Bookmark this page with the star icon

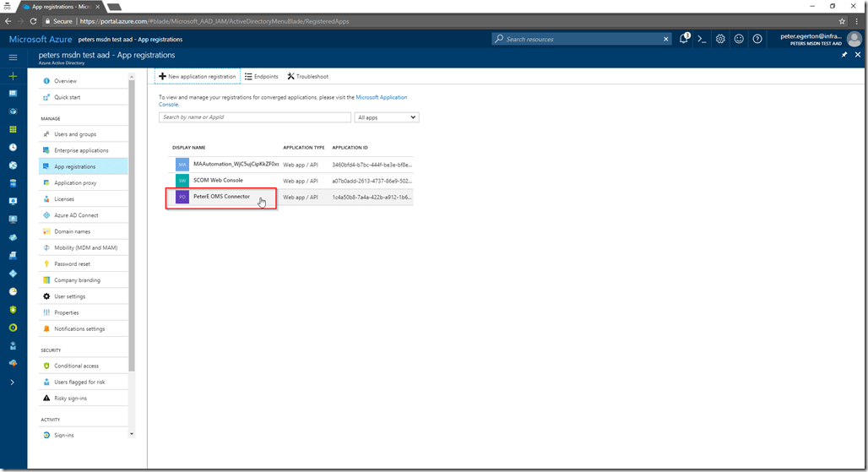(x=842, y=20)
